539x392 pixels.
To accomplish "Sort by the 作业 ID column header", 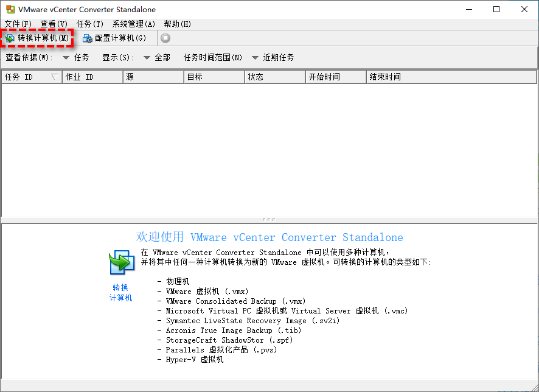I will pyautogui.click(x=91, y=77).
